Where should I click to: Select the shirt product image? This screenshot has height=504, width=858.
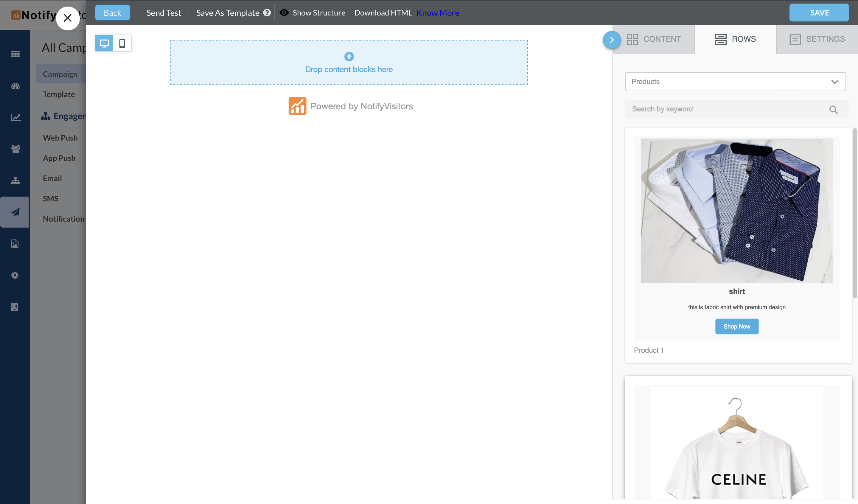coord(737,211)
